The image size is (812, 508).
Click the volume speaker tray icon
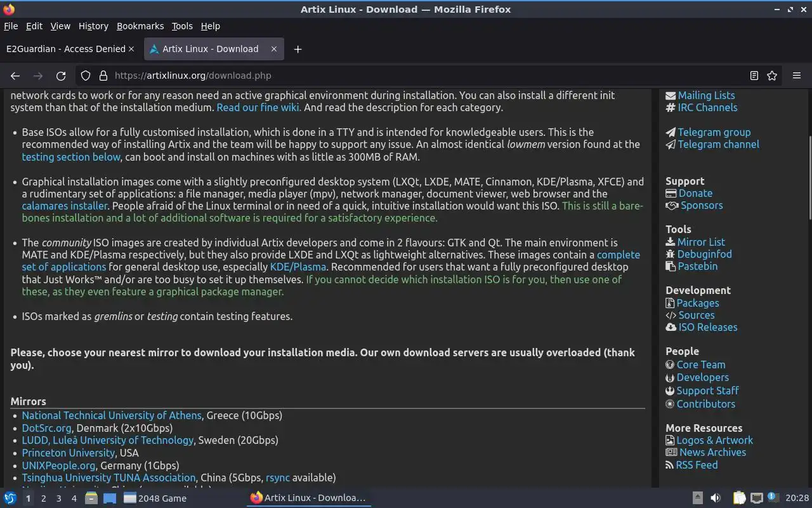click(716, 498)
